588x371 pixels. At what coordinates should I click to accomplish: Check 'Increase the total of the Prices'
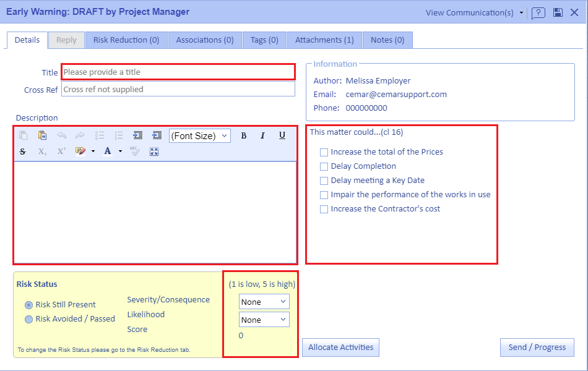pos(324,152)
